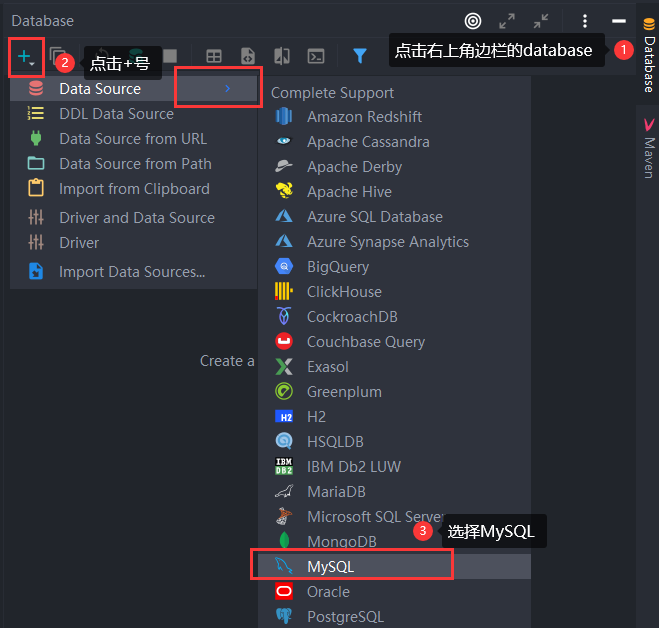Viewport: 659px width, 628px height.
Task: Select Apache Cassandra database
Action: click(395, 142)
